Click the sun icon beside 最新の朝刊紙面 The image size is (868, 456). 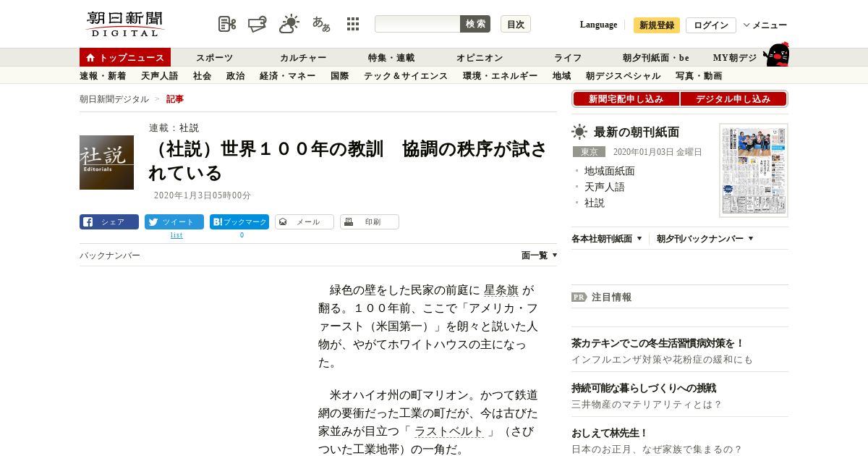(579, 132)
